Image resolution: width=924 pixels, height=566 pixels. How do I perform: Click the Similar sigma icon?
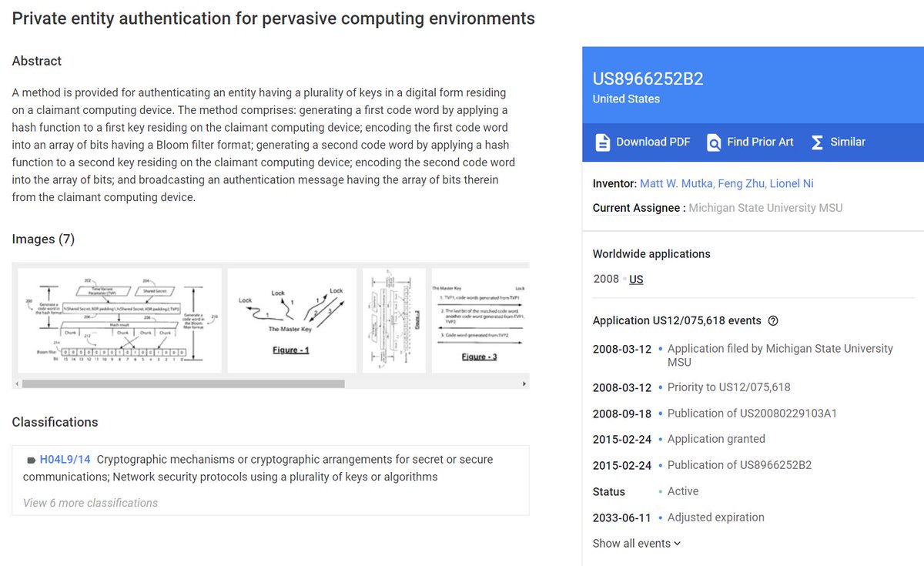tap(817, 142)
